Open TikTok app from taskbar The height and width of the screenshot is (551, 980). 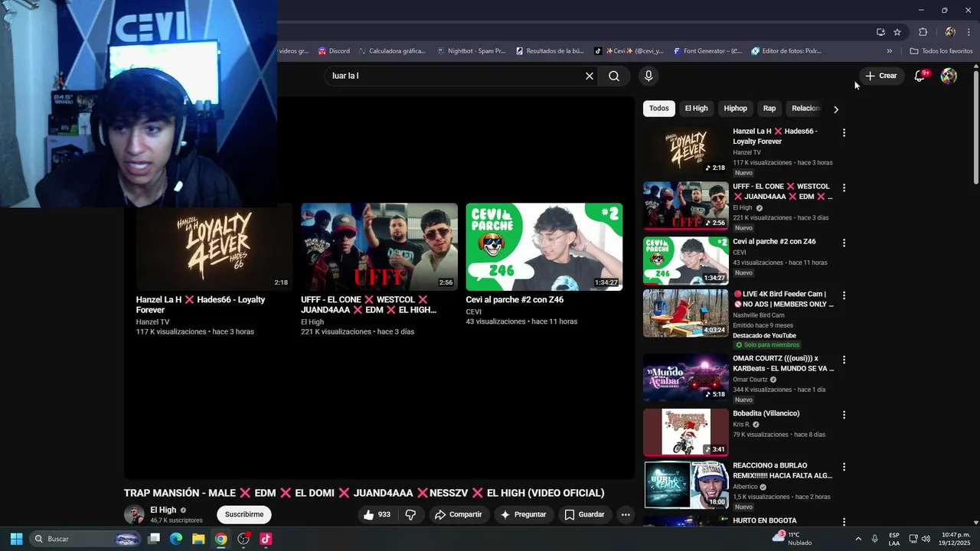[266, 539]
